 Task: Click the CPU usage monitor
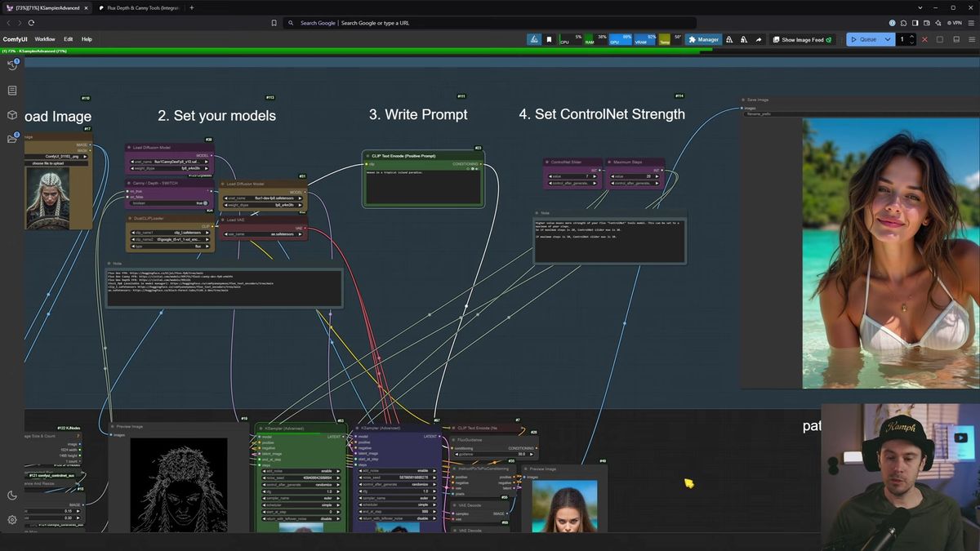coord(570,39)
